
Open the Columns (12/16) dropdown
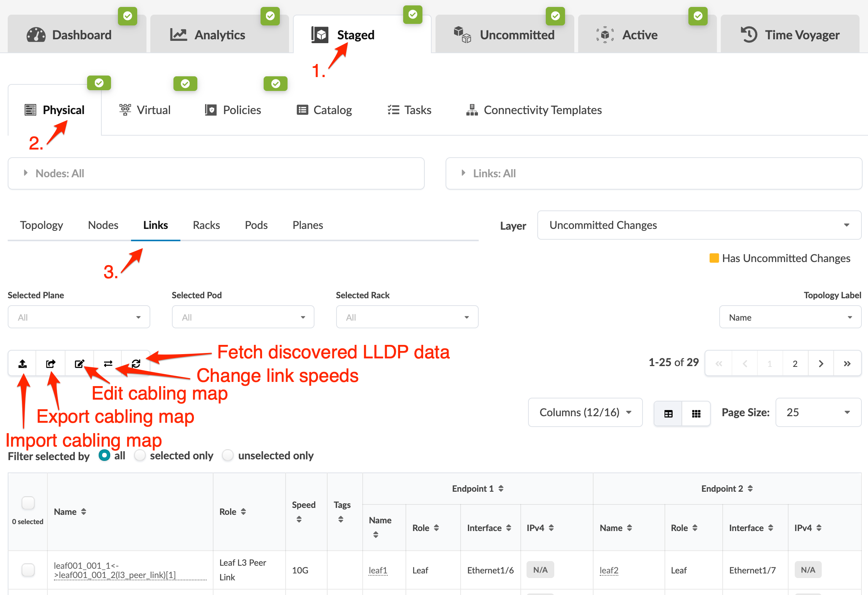(x=585, y=412)
